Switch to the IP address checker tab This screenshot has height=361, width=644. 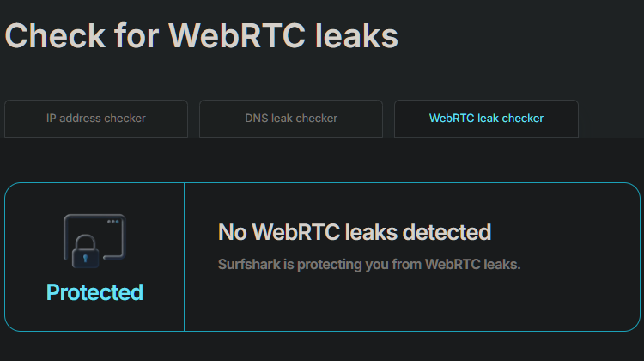(x=96, y=119)
